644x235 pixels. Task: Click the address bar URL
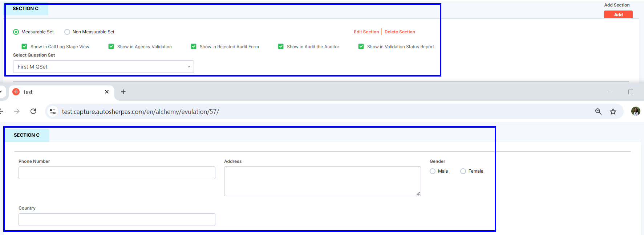pyautogui.click(x=141, y=112)
